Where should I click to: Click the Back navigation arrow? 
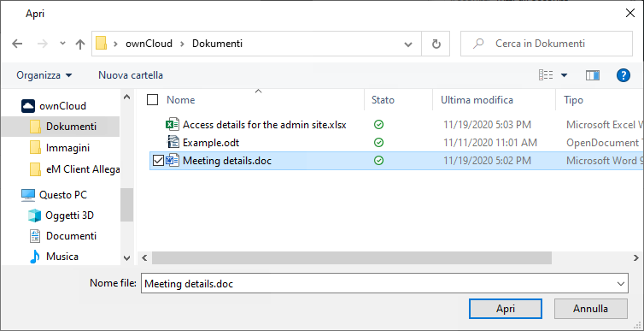click(17, 44)
